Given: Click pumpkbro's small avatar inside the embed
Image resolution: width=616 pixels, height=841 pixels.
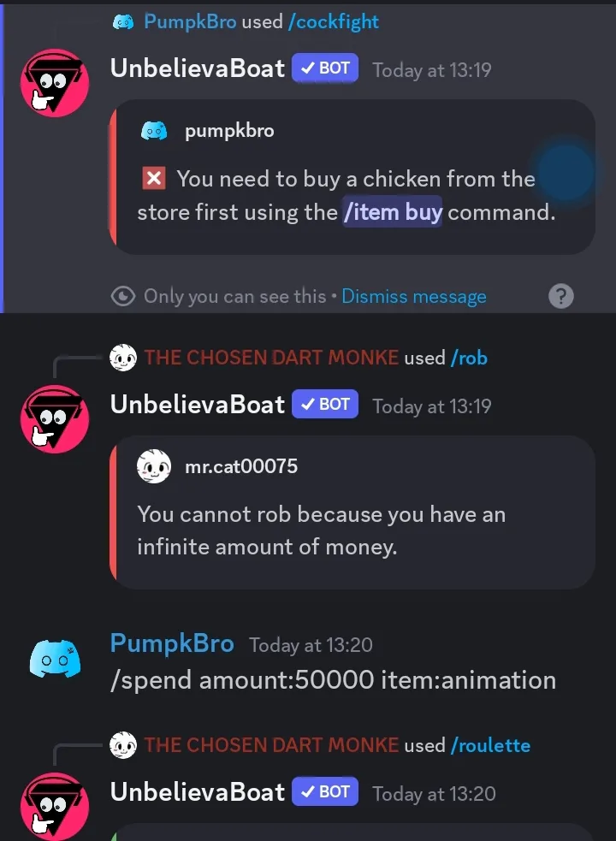Looking at the screenshot, I should [154, 130].
